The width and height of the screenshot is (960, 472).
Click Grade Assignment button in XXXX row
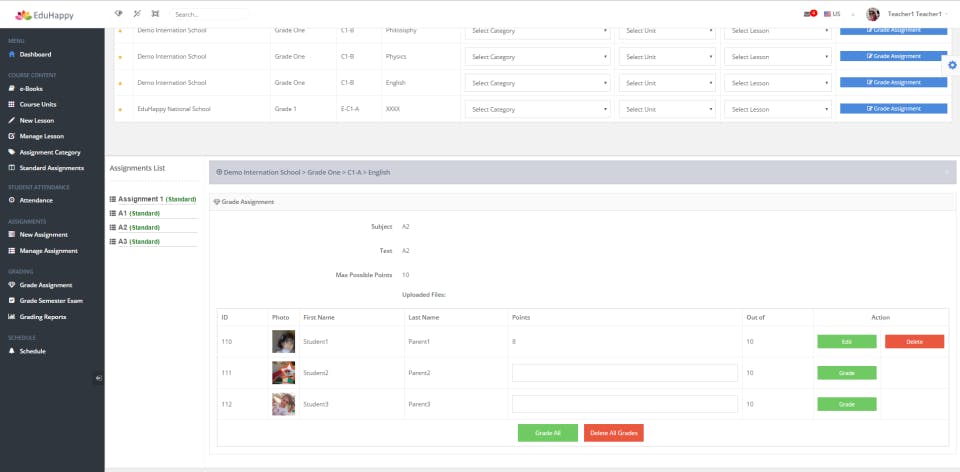tap(893, 108)
